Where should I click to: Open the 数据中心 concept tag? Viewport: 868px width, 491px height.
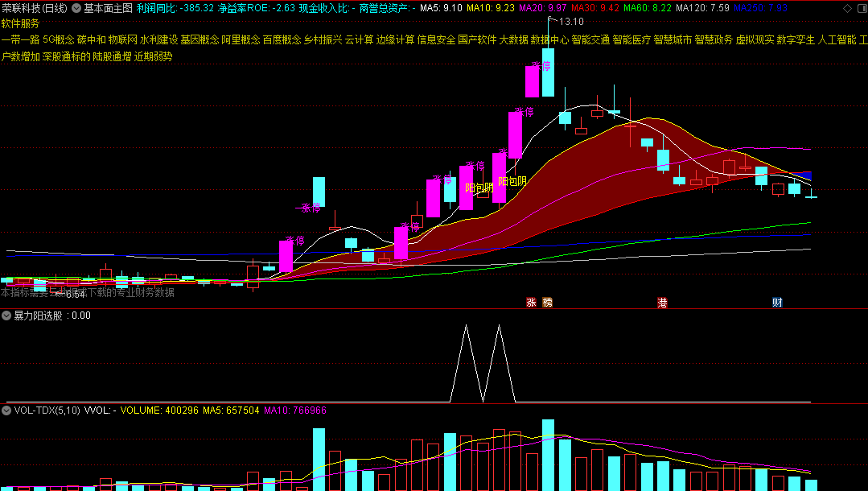(549, 40)
